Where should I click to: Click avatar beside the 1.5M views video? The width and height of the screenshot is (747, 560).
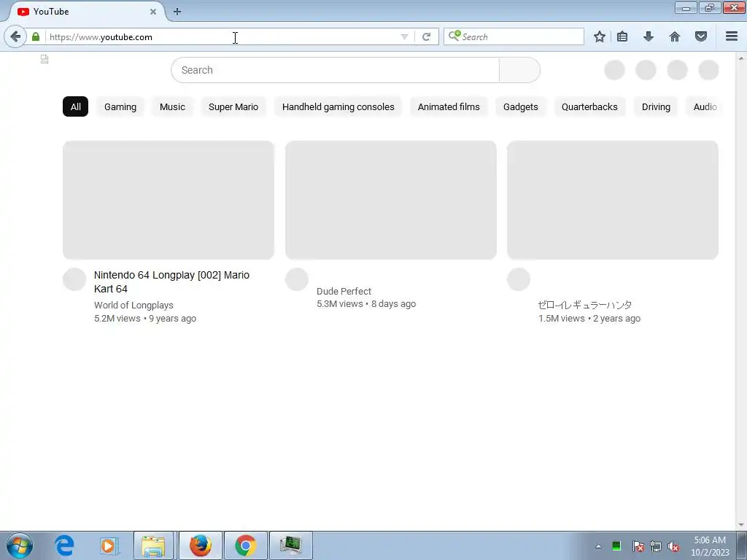coord(519,279)
